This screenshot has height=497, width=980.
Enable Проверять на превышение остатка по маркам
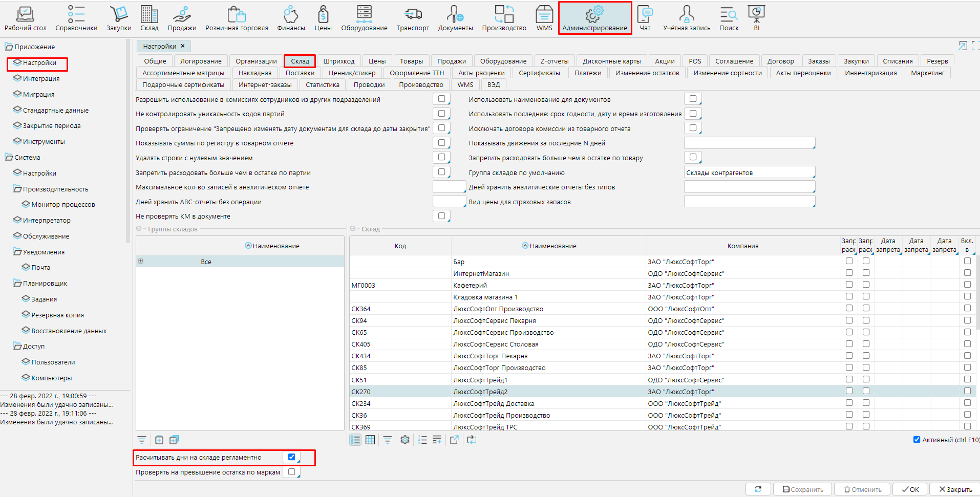coord(291,472)
